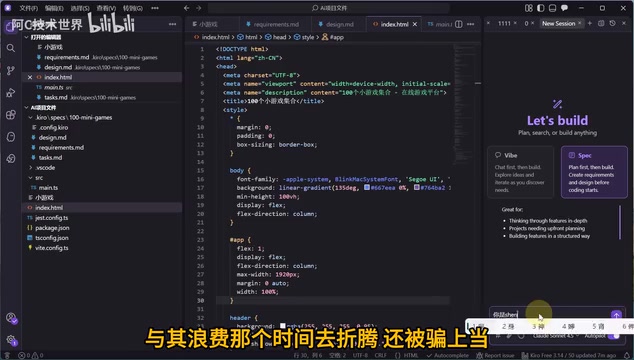Viewport: 634px width, 360px height.
Task: Click the Accounts icon in activity bar
Action: click(x=11, y=318)
